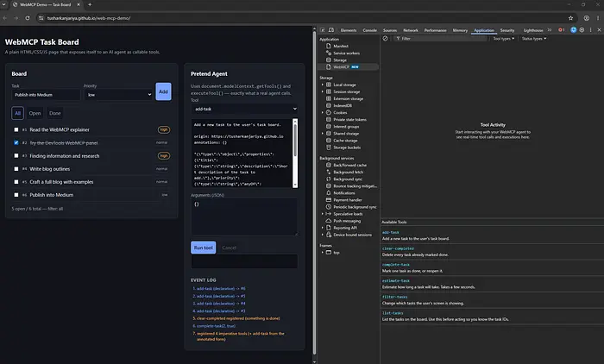Switch to the Performance tab
Image resolution: width=604 pixels, height=364 pixels.
point(435,30)
